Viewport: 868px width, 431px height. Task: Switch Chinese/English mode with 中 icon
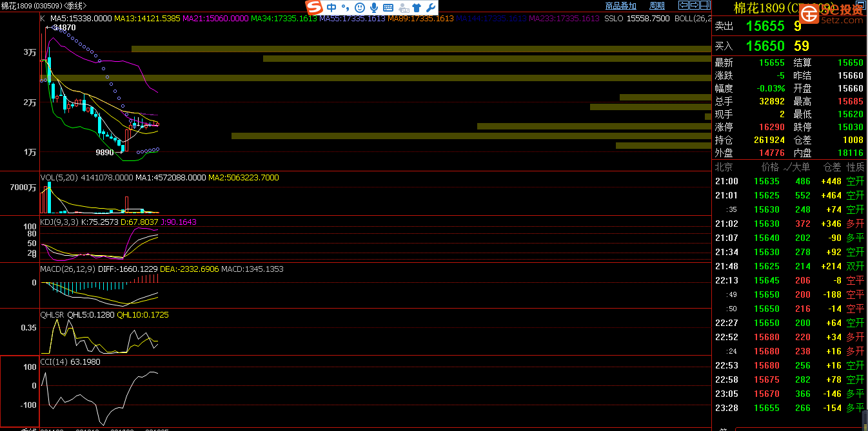[x=331, y=8]
